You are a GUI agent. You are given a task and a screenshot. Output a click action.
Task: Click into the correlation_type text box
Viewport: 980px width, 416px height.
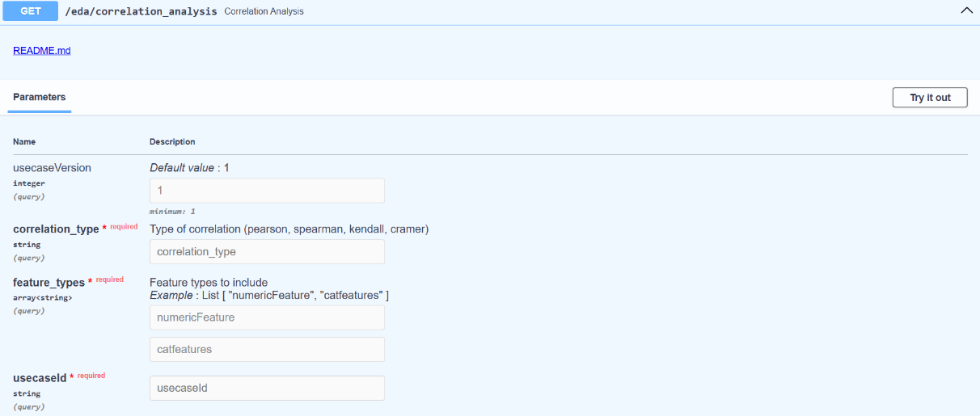[267, 251]
